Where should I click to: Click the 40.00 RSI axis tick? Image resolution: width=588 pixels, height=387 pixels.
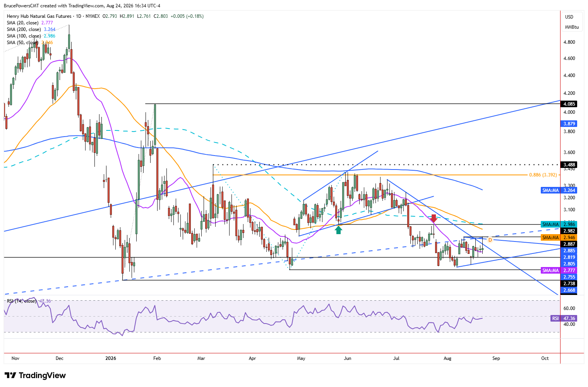tap(569, 324)
